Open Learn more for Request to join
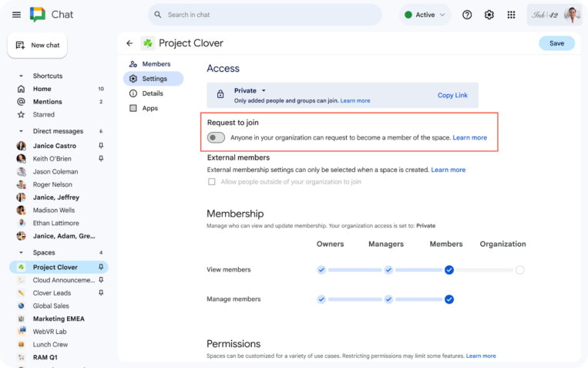 pos(470,137)
